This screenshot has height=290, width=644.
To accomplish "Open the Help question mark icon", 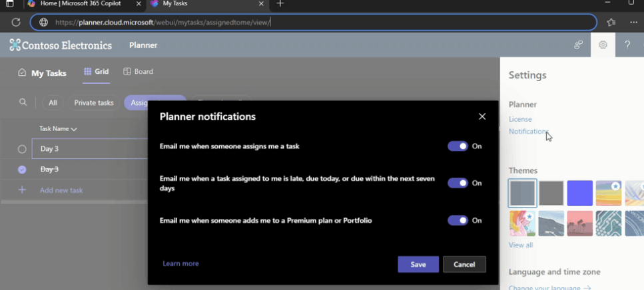I will 627,45.
